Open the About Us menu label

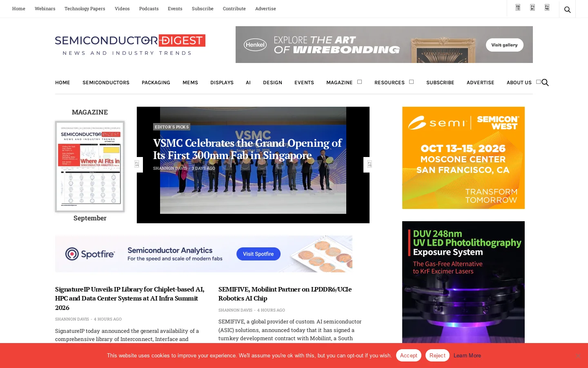519,83
